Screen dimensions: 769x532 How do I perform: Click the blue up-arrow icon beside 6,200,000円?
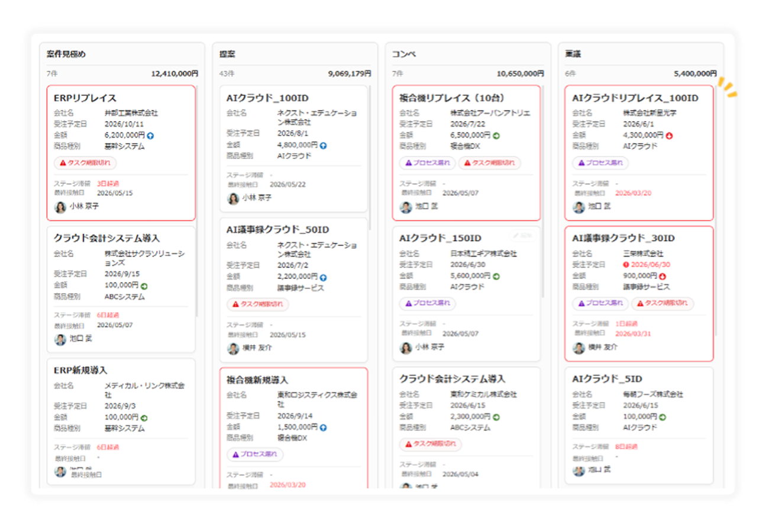151,135
